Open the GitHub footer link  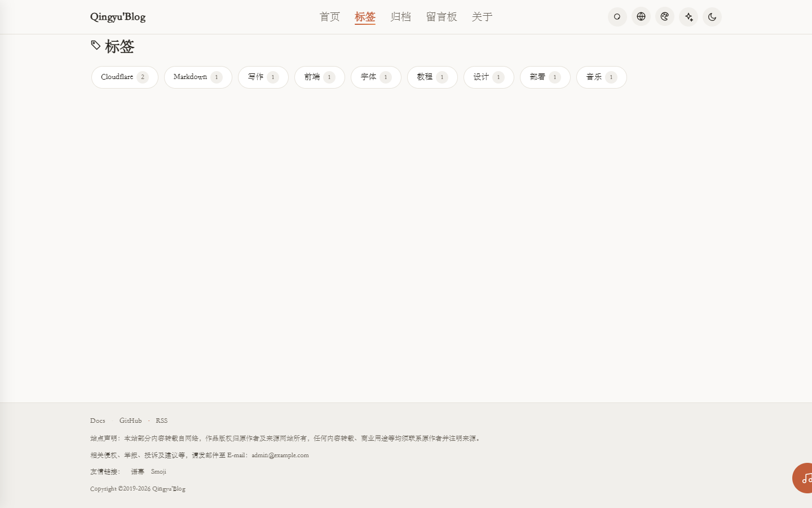130,421
